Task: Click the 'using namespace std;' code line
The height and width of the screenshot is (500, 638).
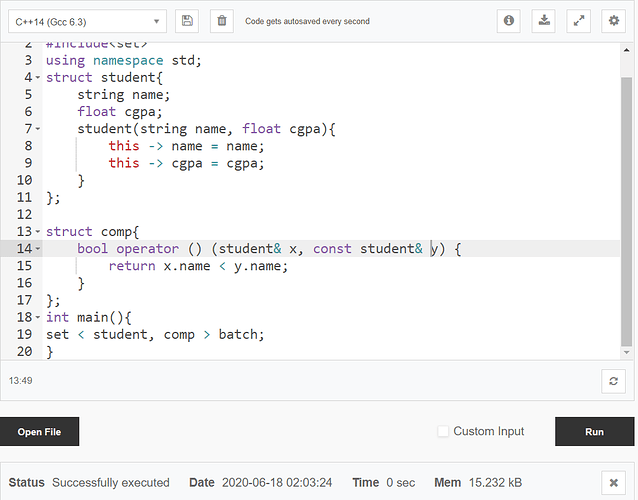Action: tap(124, 61)
